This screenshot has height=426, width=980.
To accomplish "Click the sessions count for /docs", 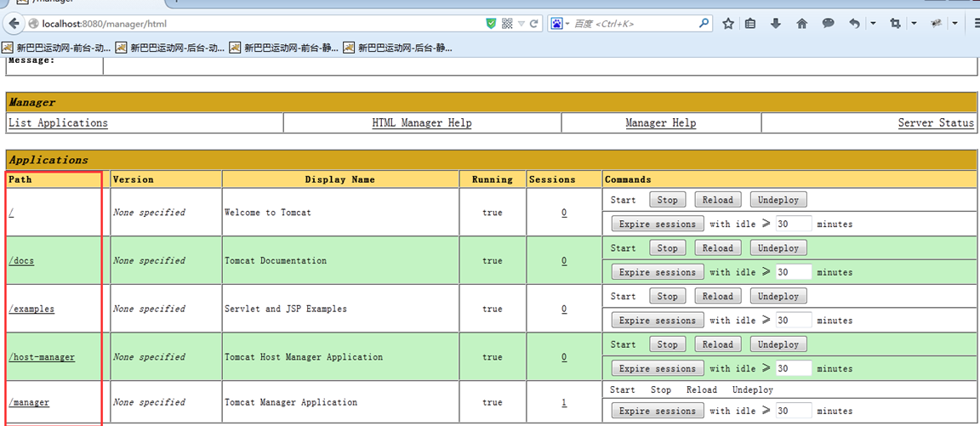I will pos(564,260).
